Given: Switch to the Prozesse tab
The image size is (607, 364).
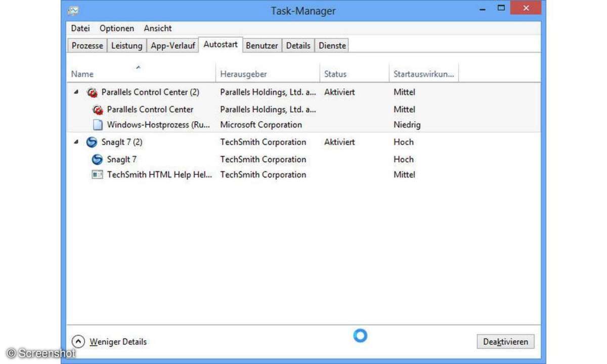Looking at the screenshot, I should [87, 45].
